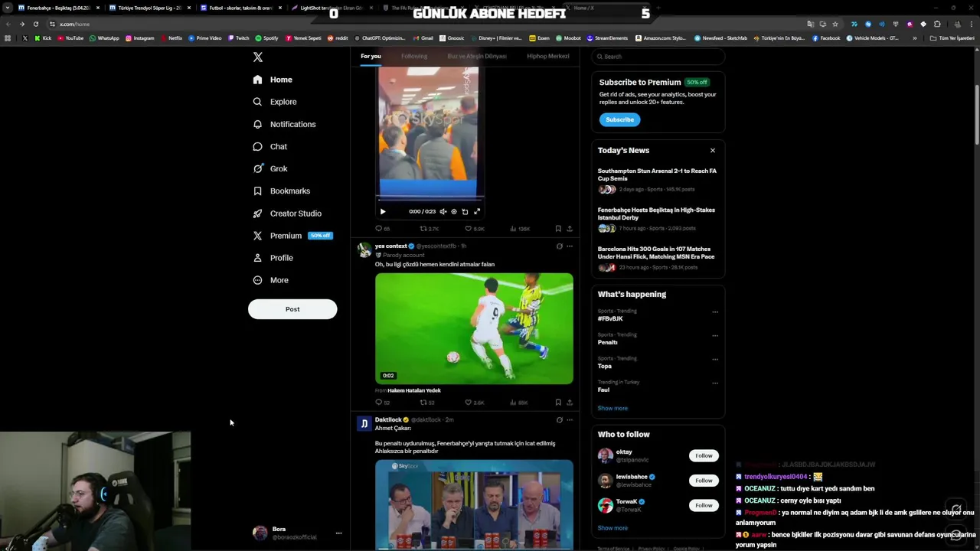Reload the browser page
This screenshot has height=551, width=980.
[36, 24]
